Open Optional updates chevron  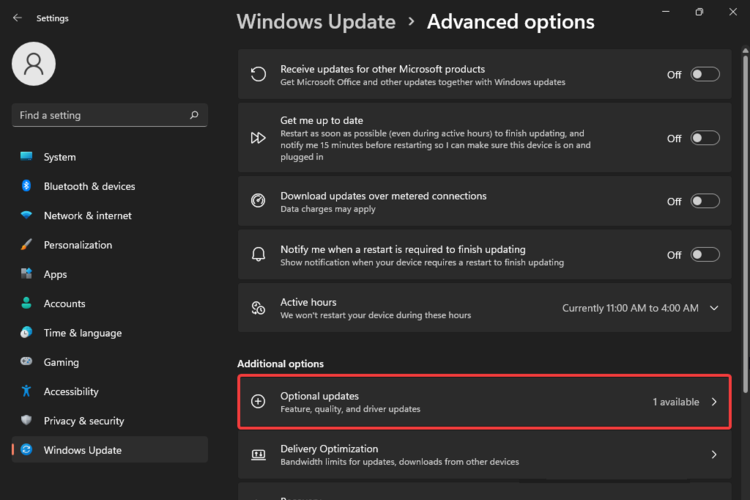pos(714,402)
